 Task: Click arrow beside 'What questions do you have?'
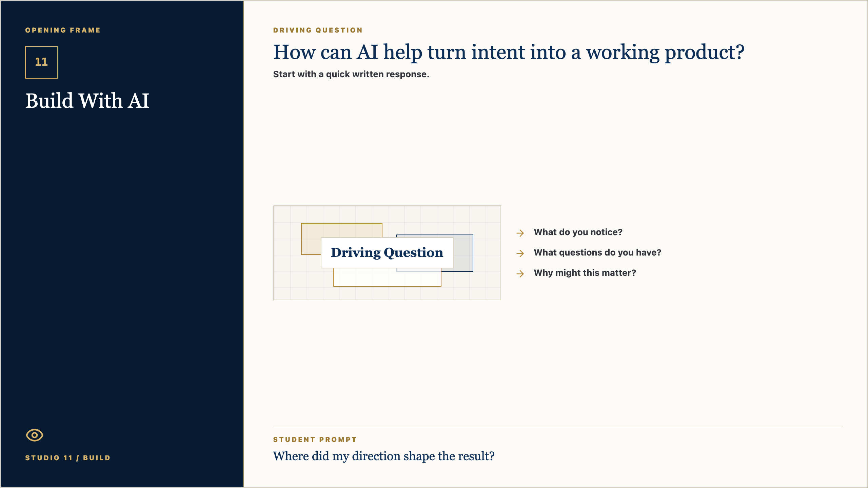point(520,253)
